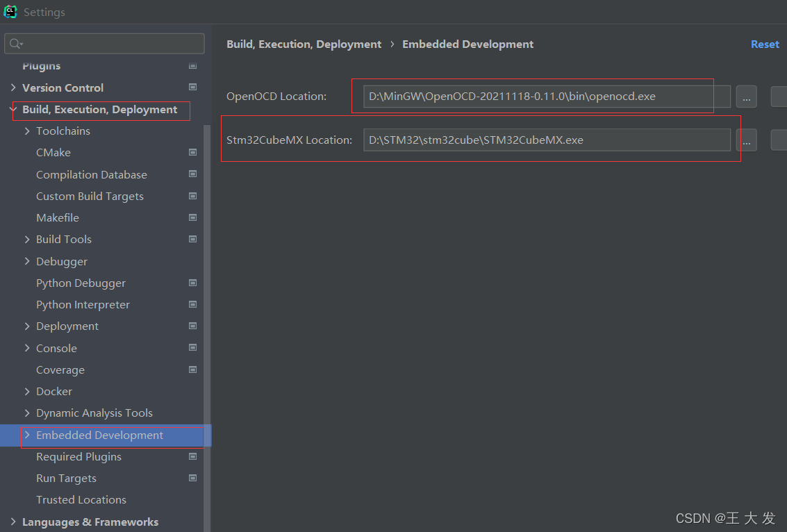Select the Python Debugger page

[x=81, y=283]
